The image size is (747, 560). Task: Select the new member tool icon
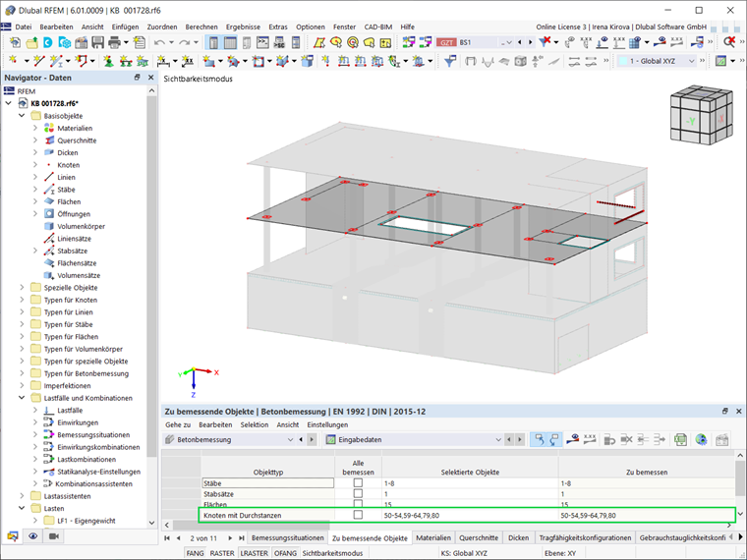(x=56, y=61)
